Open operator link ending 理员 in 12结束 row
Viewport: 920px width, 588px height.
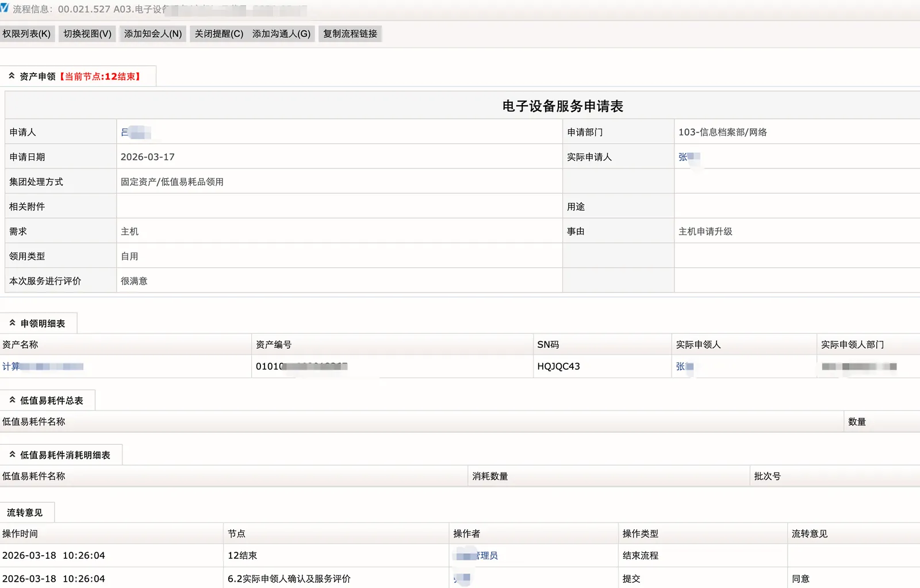click(476, 556)
